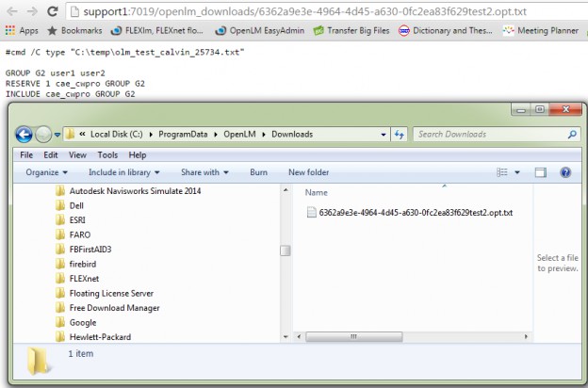
Task: Open the Apps bookmarks shortcut
Action: pos(21,30)
